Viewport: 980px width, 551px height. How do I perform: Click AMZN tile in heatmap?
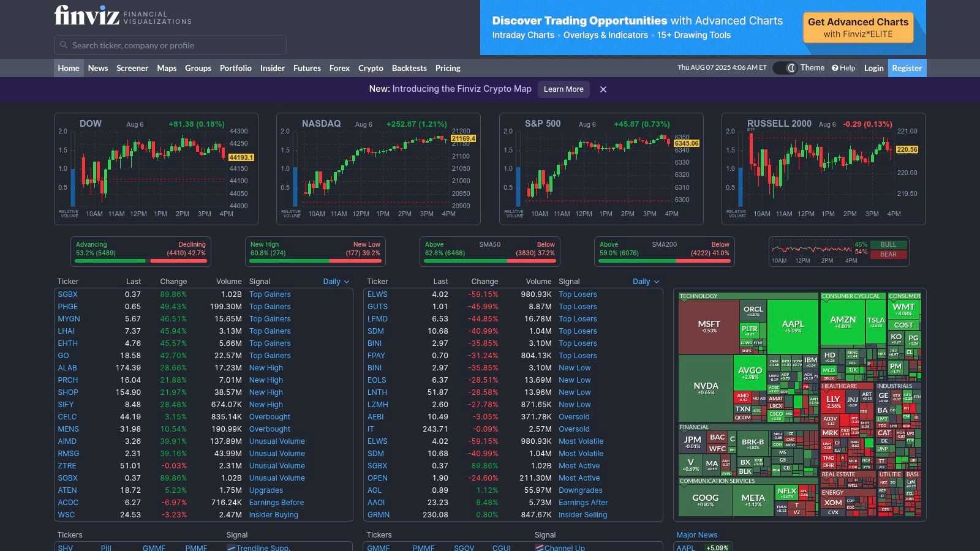(843, 322)
